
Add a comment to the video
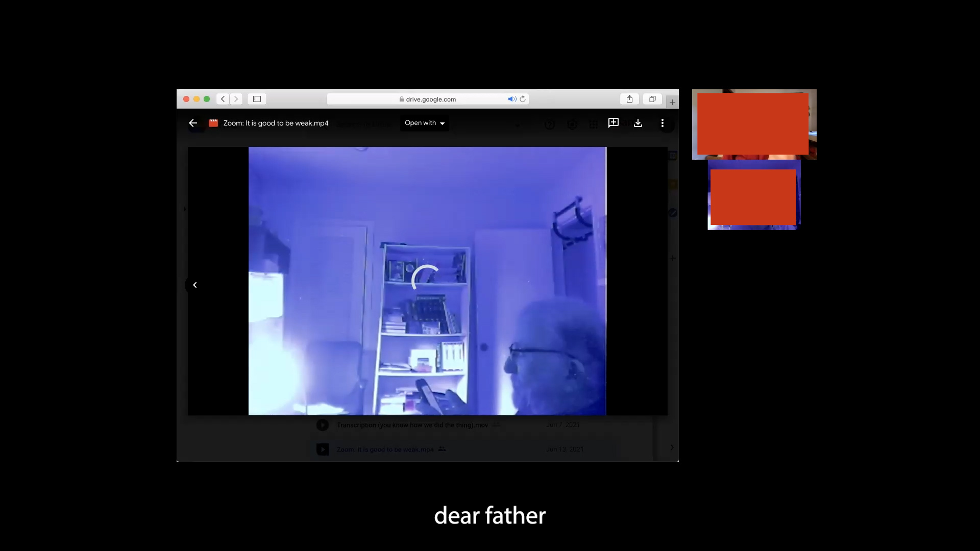click(x=614, y=123)
